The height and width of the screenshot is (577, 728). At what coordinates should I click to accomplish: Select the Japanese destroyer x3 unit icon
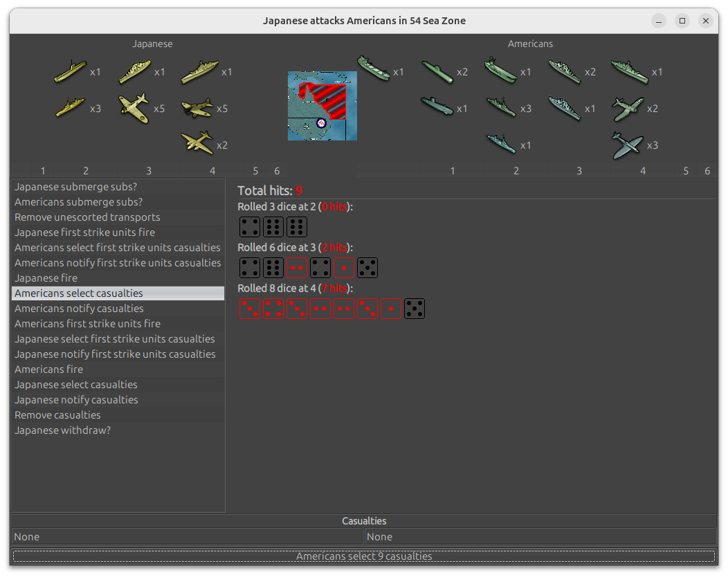coord(69,108)
